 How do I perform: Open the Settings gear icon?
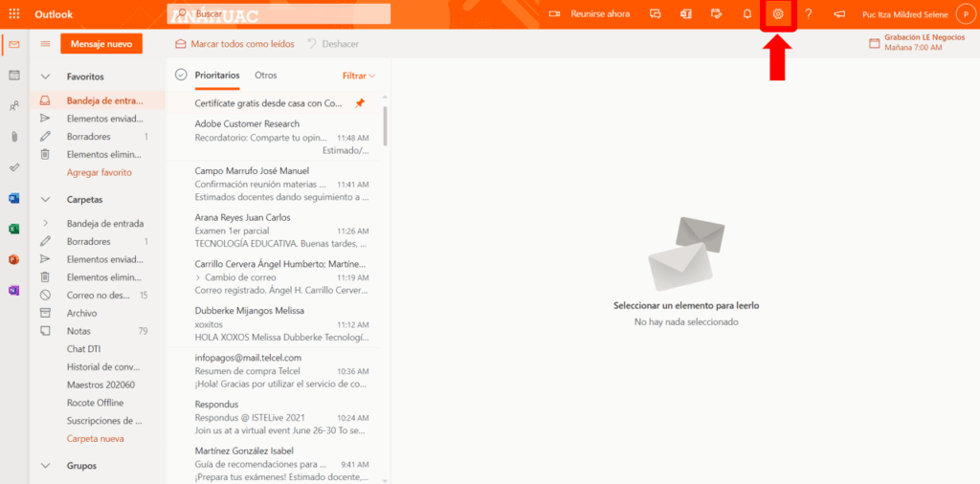click(x=778, y=14)
